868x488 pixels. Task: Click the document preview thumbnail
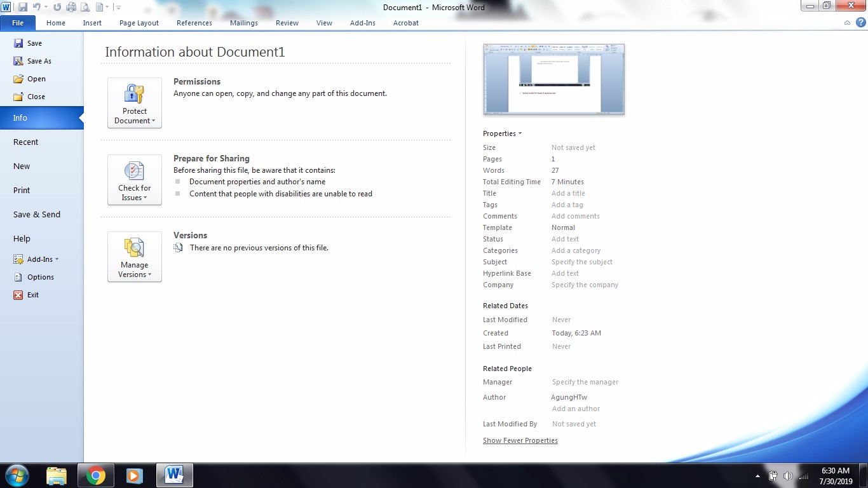(554, 79)
